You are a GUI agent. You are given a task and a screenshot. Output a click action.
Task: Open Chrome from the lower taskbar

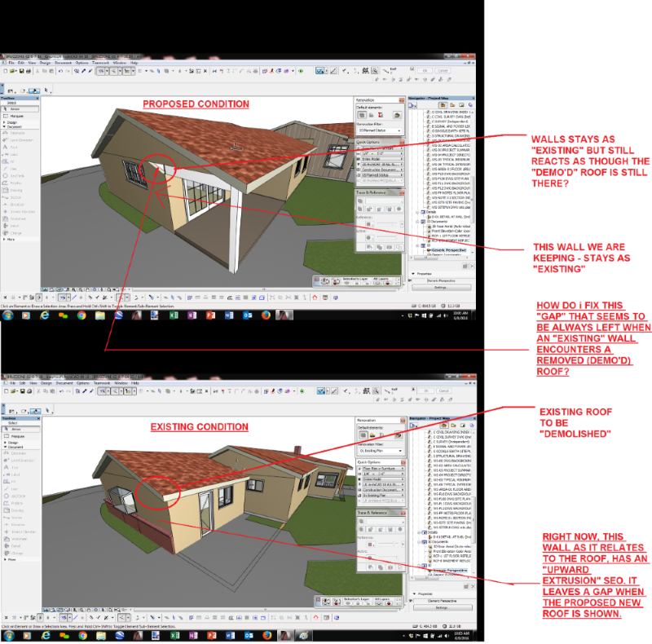pyautogui.click(x=82, y=635)
